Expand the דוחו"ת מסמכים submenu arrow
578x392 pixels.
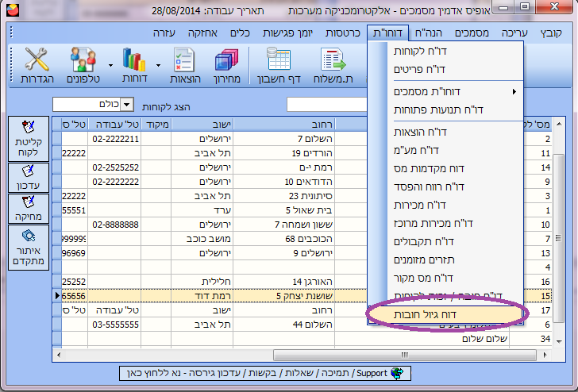click(x=514, y=91)
